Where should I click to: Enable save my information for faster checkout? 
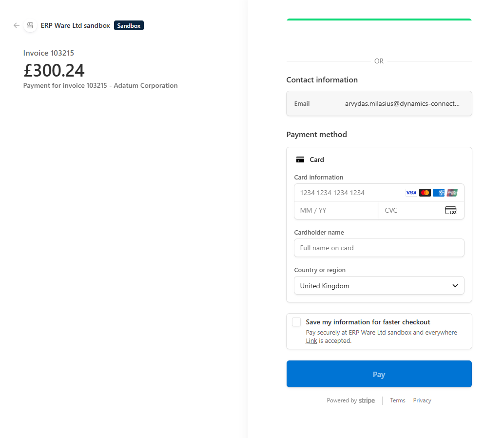point(296,321)
